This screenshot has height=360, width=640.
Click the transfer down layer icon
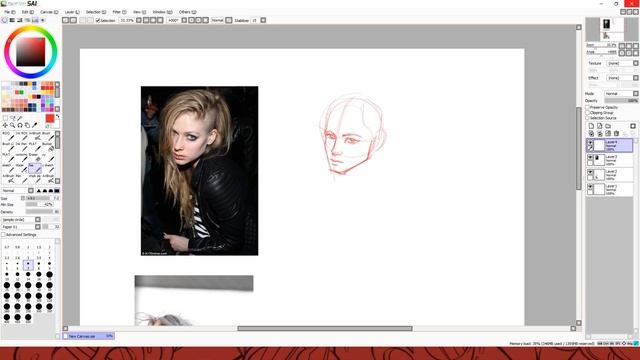click(x=591, y=133)
